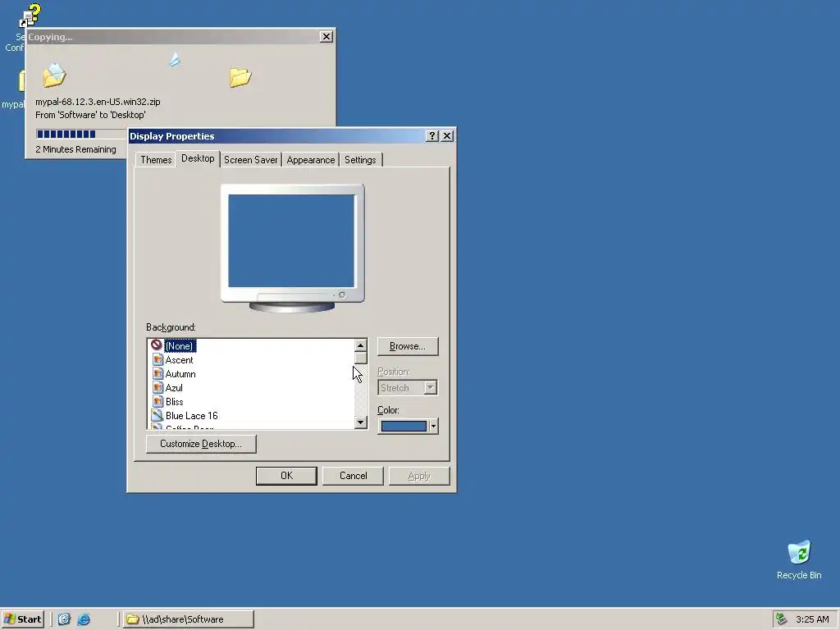The image size is (840, 630).
Task: Click the 2 Minutes Remaining text
Action: (75, 149)
